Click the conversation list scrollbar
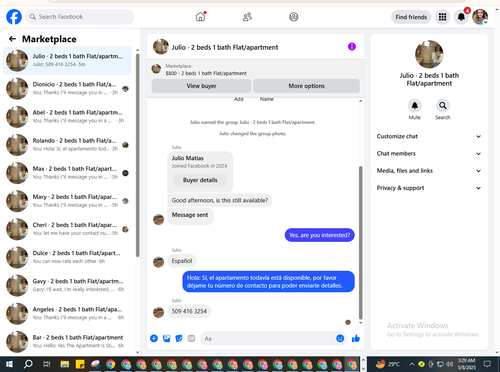Viewport: 500px width, 372px height. pos(137,155)
